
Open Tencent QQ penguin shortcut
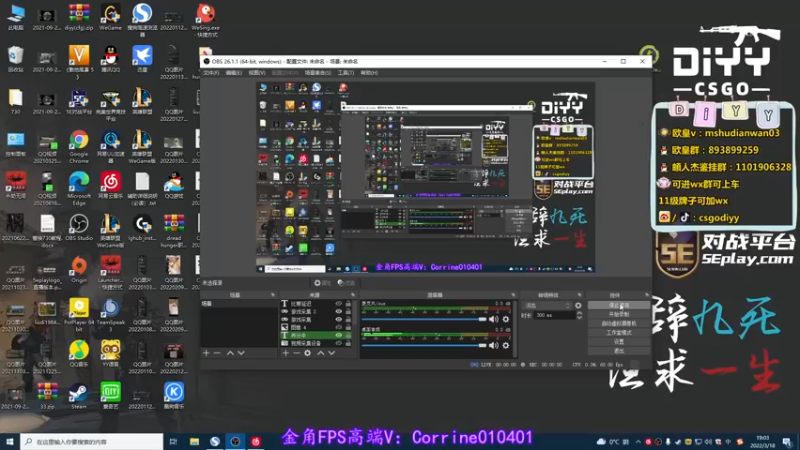coord(110,59)
